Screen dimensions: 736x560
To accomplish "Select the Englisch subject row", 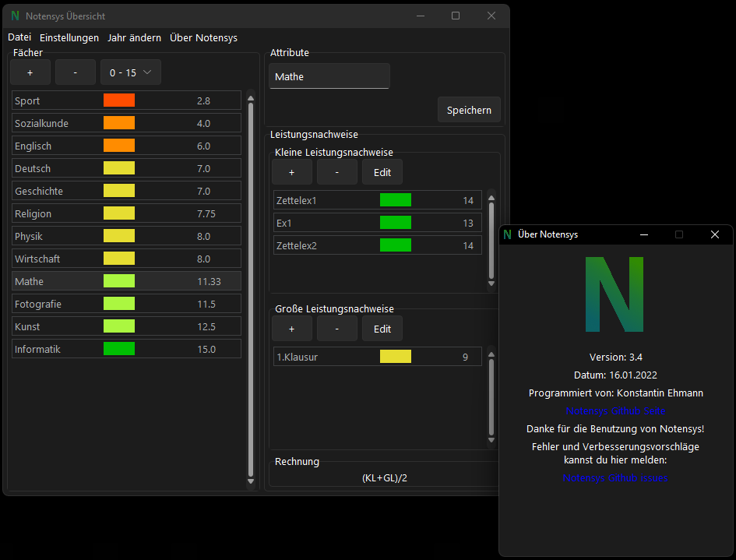I will [x=126, y=146].
